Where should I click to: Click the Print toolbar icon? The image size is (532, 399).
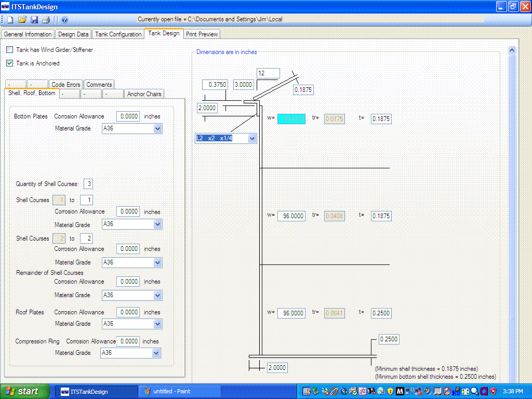(x=46, y=20)
